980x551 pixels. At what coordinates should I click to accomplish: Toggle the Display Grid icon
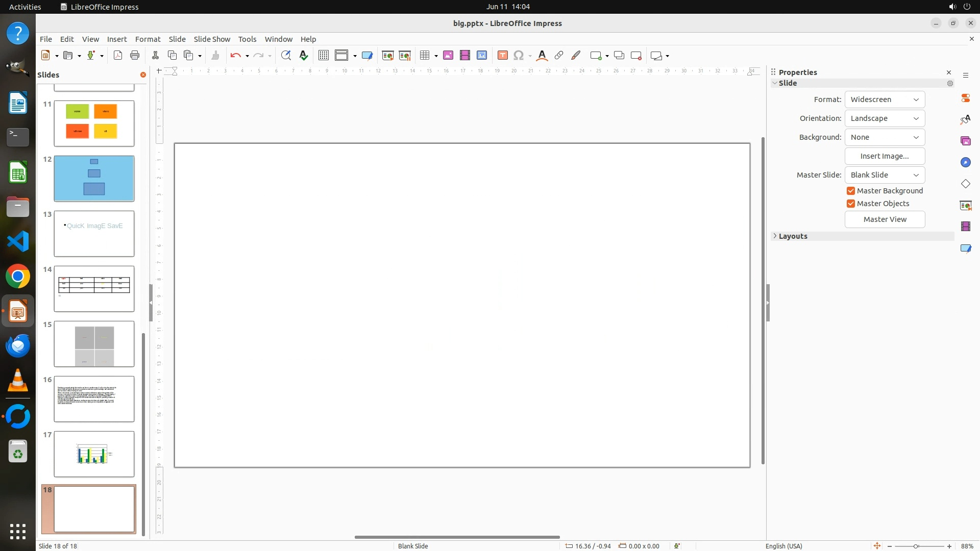pyautogui.click(x=323, y=56)
